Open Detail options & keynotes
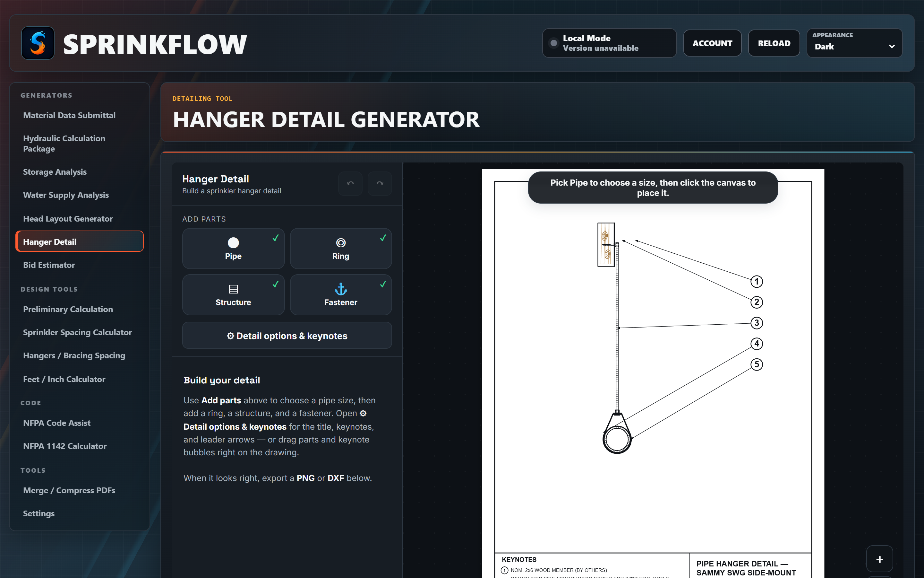The width and height of the screenshot is (924, 578). (287, 335)
